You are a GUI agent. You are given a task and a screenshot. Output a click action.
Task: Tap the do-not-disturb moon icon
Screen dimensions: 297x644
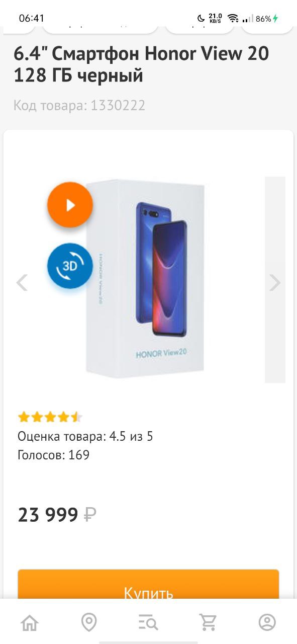tap(201, 19)
